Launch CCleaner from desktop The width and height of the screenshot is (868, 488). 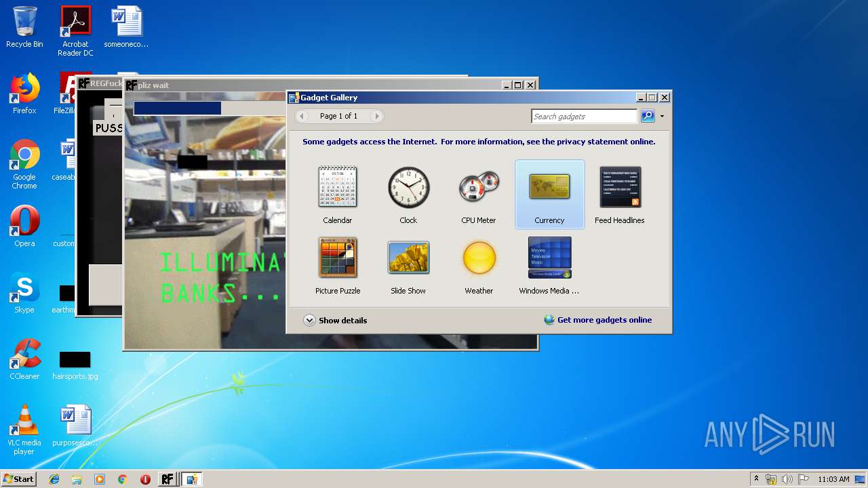pos(24,359)
